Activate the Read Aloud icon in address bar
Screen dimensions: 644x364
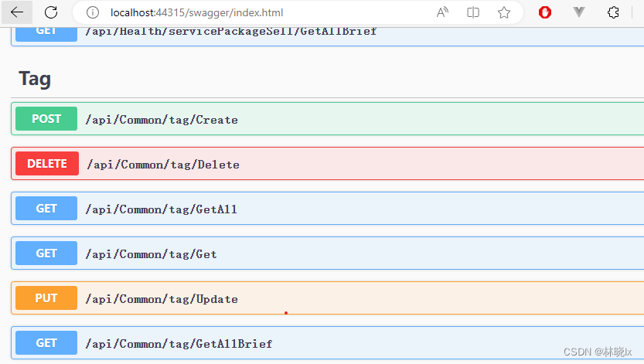[x=443, y=12]
